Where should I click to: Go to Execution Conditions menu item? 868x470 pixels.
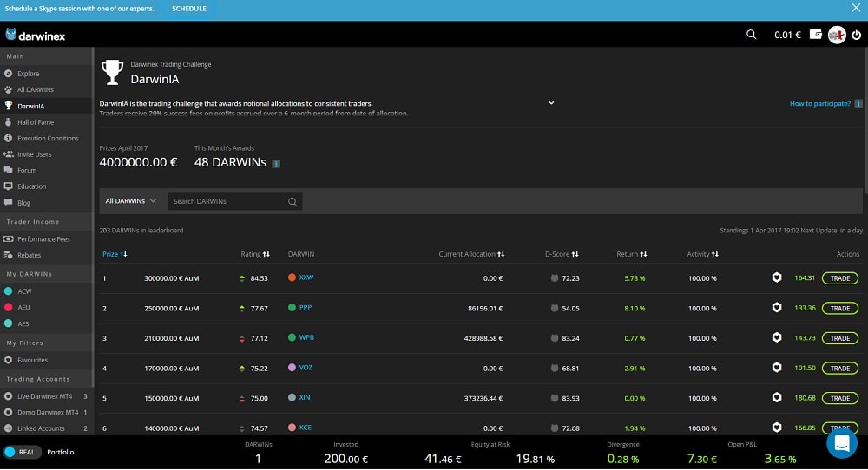pos(48,139)
